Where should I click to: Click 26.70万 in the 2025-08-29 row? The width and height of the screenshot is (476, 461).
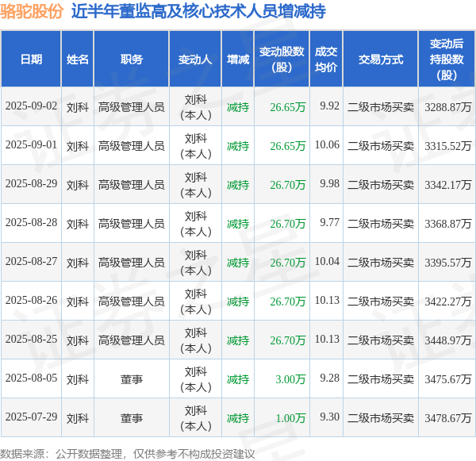coord(288,185)
